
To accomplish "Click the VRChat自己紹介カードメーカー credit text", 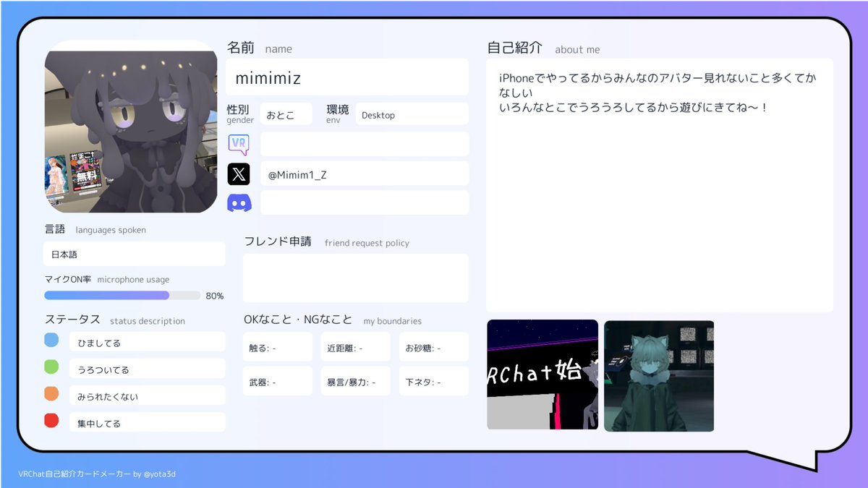I will (97, 474).
